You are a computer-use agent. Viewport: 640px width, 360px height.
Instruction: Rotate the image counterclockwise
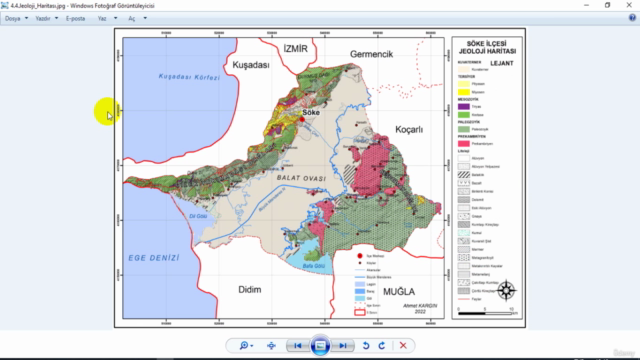(x=366, y=346)
